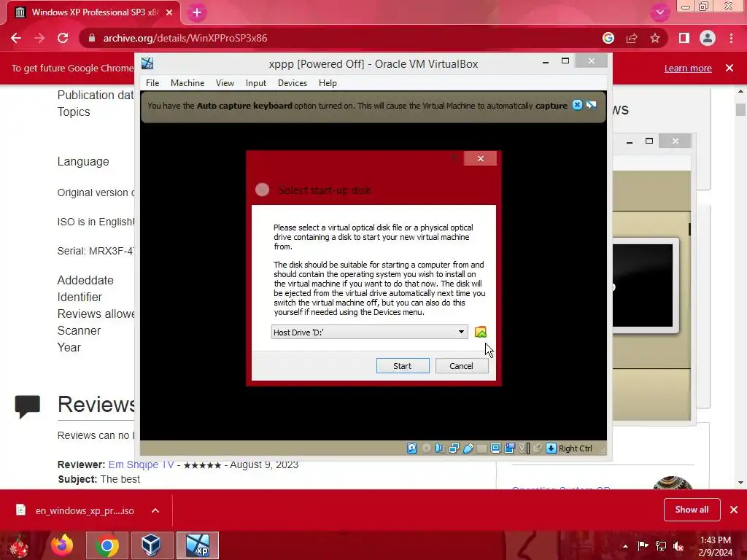Image resolution: width=747 pixels, height=560 pixels.
Task: Close the Select start-up disk dialog
Action: tap(480, 158)
